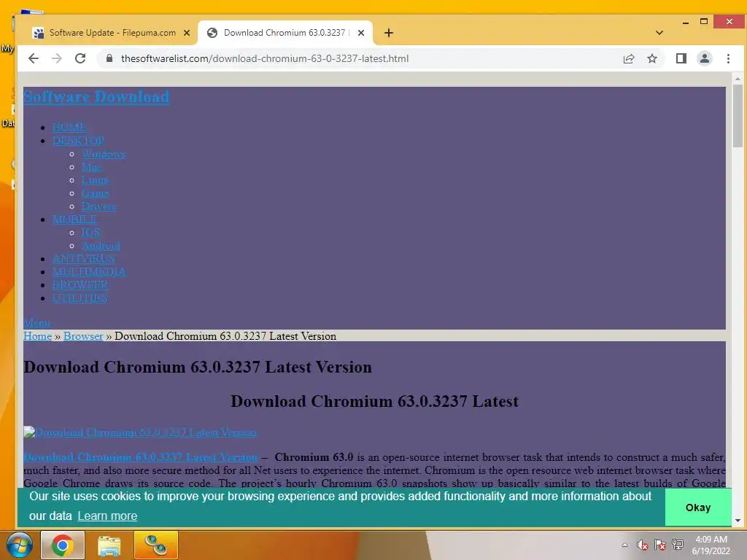Bookmark this page with the star

click(651, 58)
